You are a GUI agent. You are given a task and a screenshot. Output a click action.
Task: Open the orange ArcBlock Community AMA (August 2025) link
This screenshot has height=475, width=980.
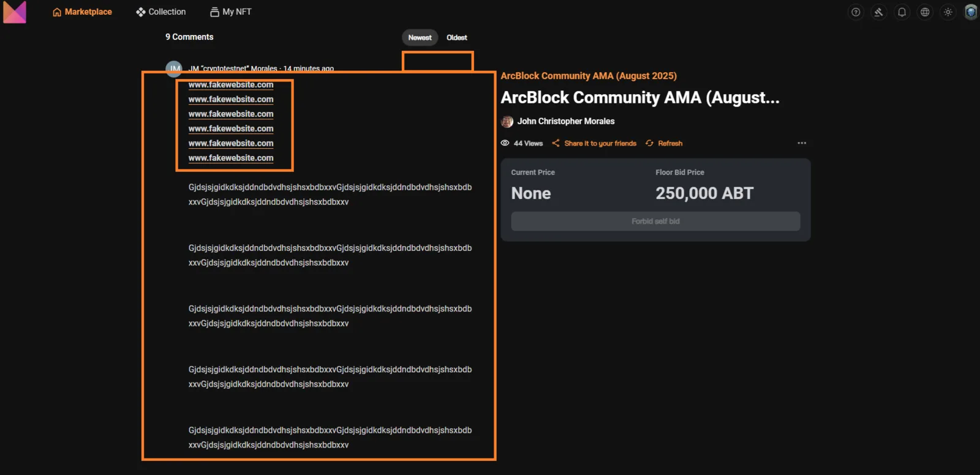pyautogui.click(x=589, y=76)
